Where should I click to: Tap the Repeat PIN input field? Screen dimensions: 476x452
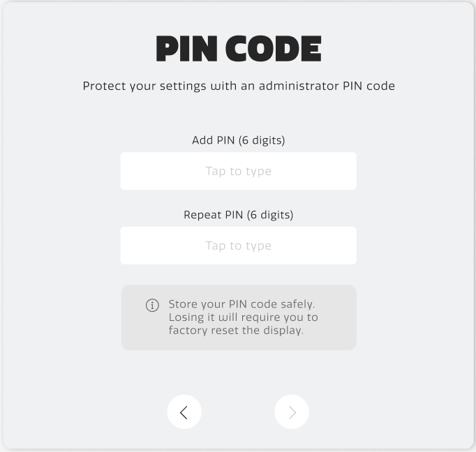(x=238, y=246)
